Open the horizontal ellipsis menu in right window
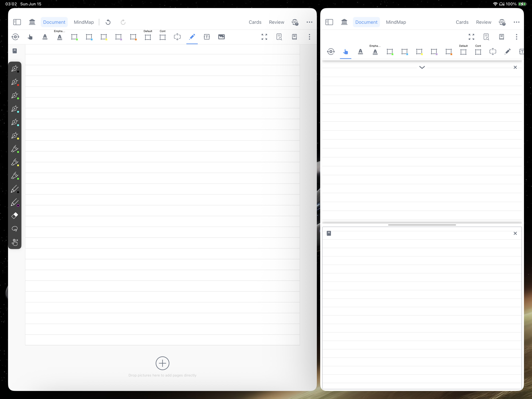This screenshot has width=532, height=399. (x=516, y=22)
